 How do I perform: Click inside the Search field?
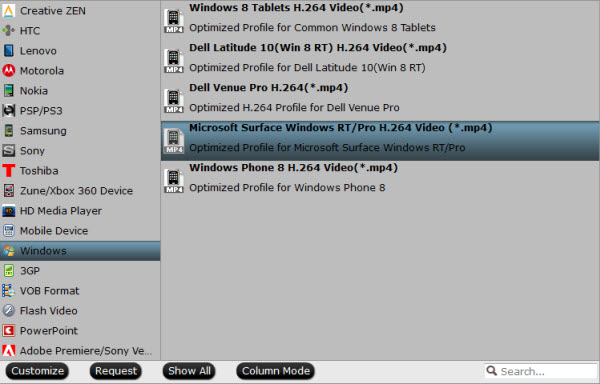click(541, 371)
